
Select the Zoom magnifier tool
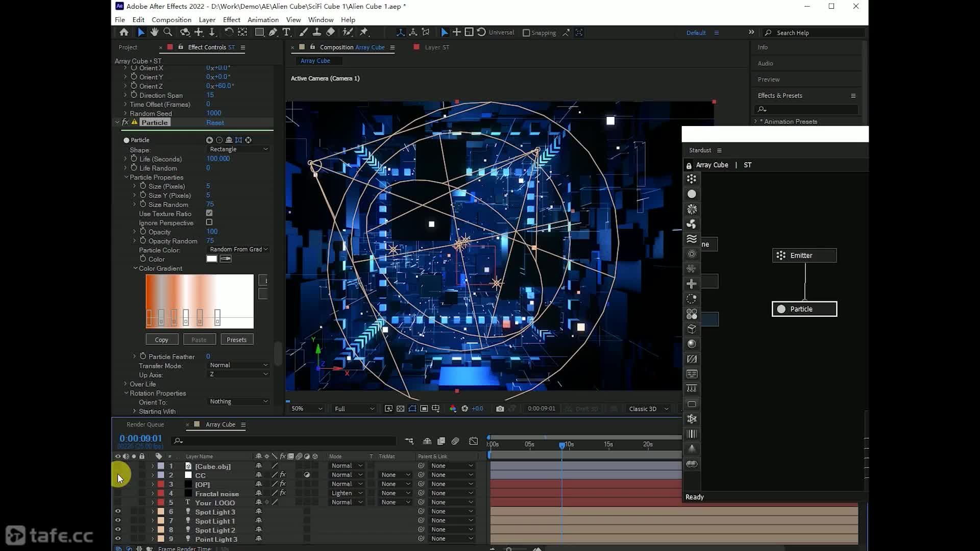(167, 32)
